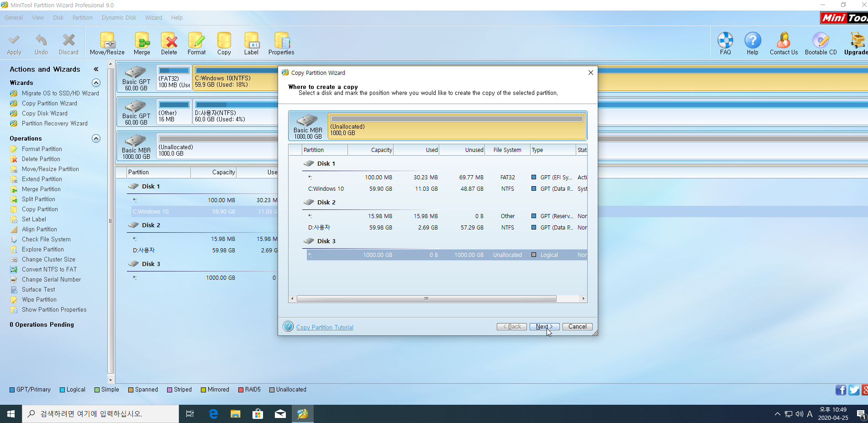Open the Twitter share icon
The image size is (868, 423).
click(854, 390)
